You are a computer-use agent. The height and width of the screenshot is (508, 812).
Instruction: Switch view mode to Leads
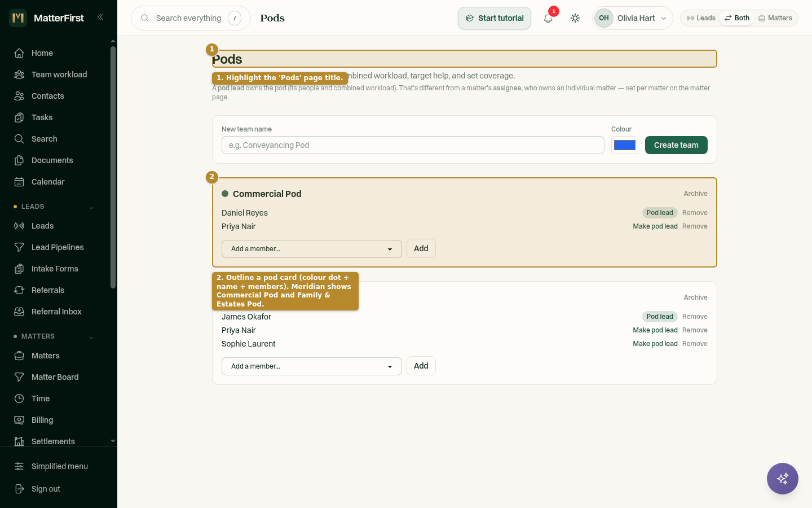click(701, 18)
